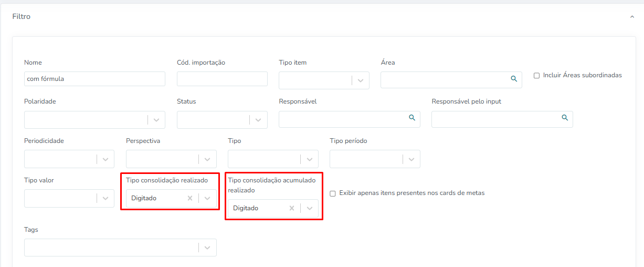Viewport: 644px width, 267px height.
Task: Open Tipo consolidação realizado dropdown arrow
Action: click(207, 198)
